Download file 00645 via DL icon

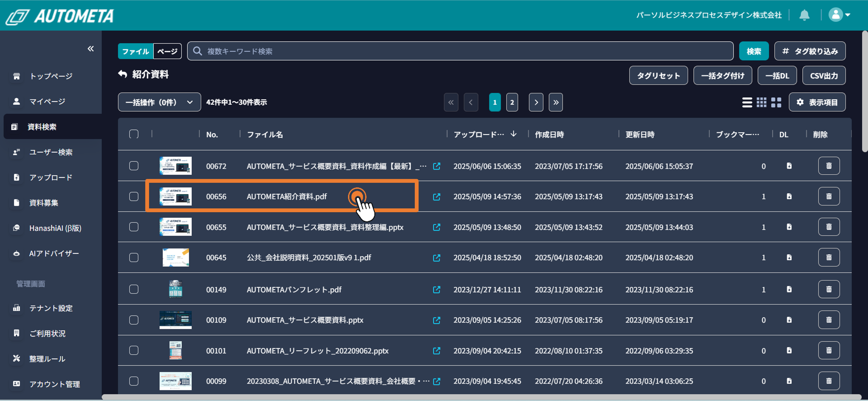[789, 257]
